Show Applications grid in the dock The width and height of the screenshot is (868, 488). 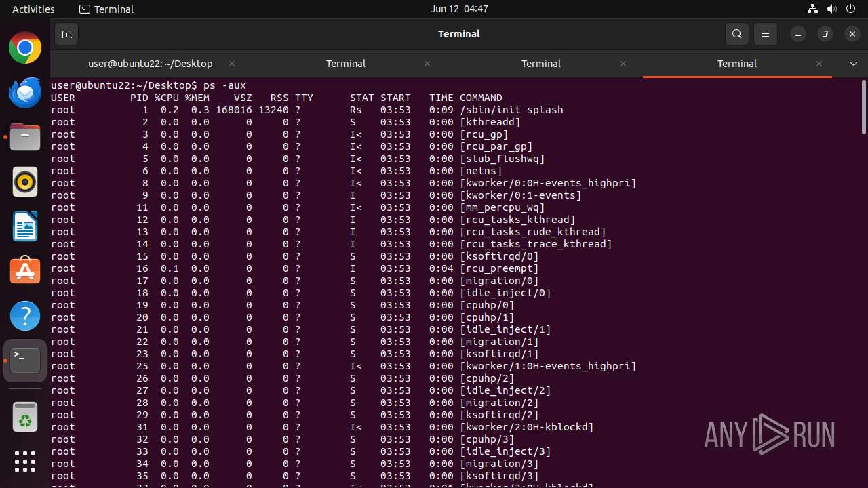coord(25,462)
